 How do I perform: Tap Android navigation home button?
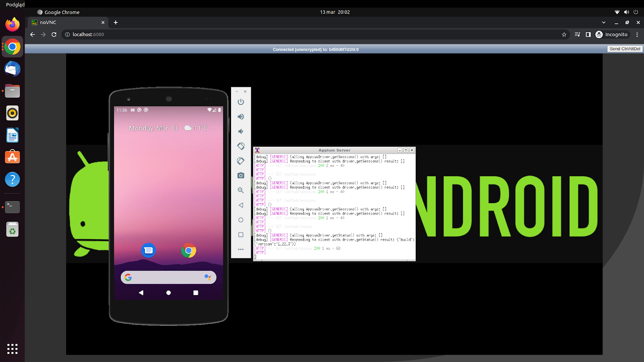click(168, 293)
